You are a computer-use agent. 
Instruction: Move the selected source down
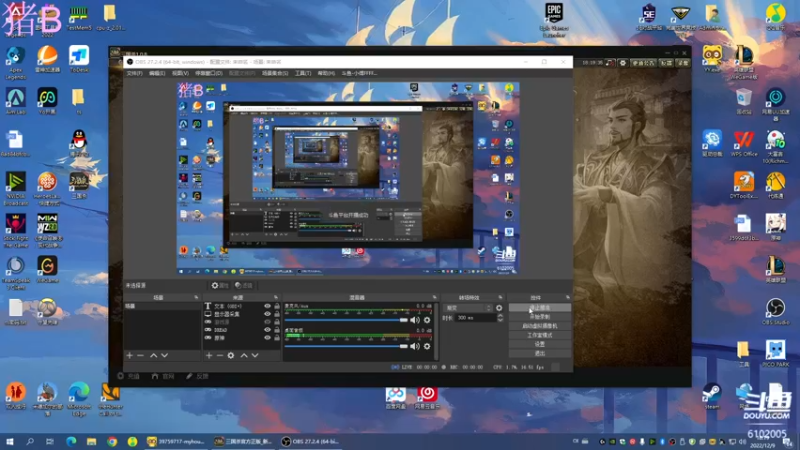(x=255, y=355)
